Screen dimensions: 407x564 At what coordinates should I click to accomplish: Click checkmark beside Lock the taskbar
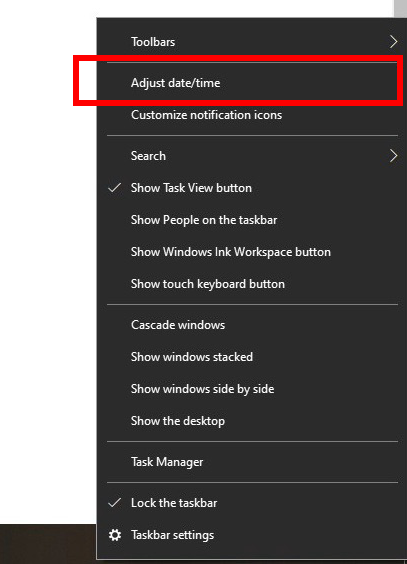click(114, 502)
